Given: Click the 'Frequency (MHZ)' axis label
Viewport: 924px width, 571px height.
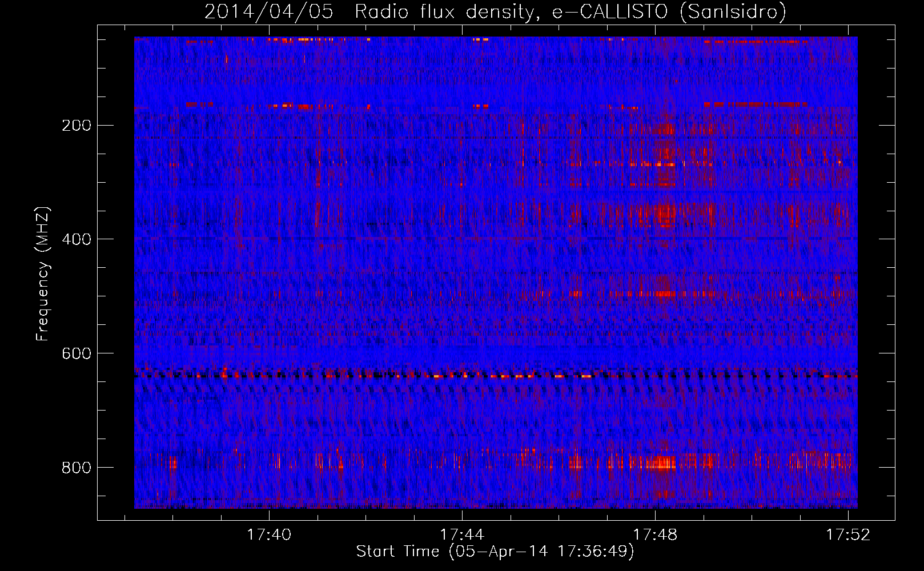Looking at the screenshot, I should pos(43,274).
